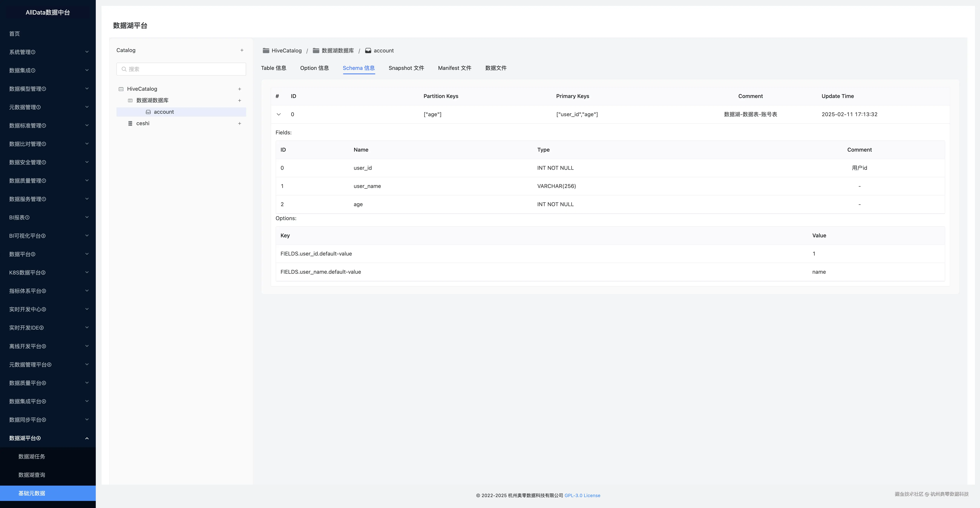Switch to the Option 信息 tab

coord(315,68)
